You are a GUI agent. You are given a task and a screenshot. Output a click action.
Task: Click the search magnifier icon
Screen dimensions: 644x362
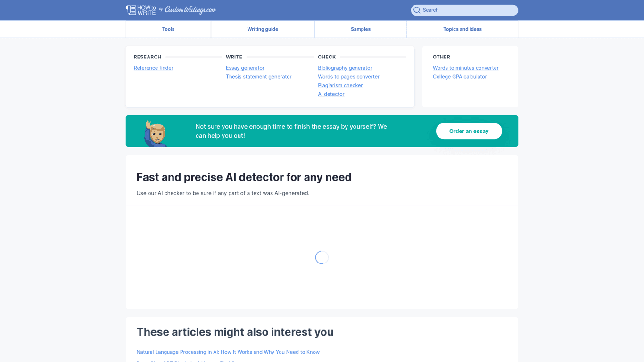coord(417,10)
